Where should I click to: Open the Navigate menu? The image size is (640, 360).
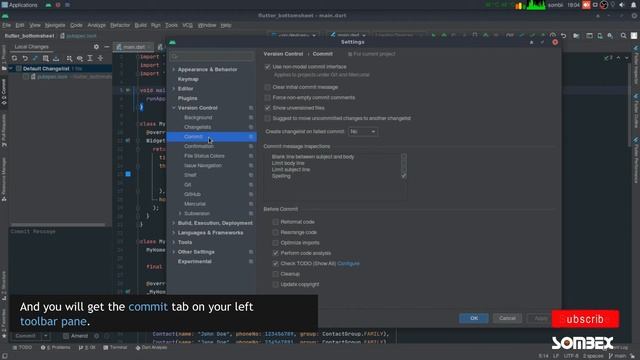(55, 25)
